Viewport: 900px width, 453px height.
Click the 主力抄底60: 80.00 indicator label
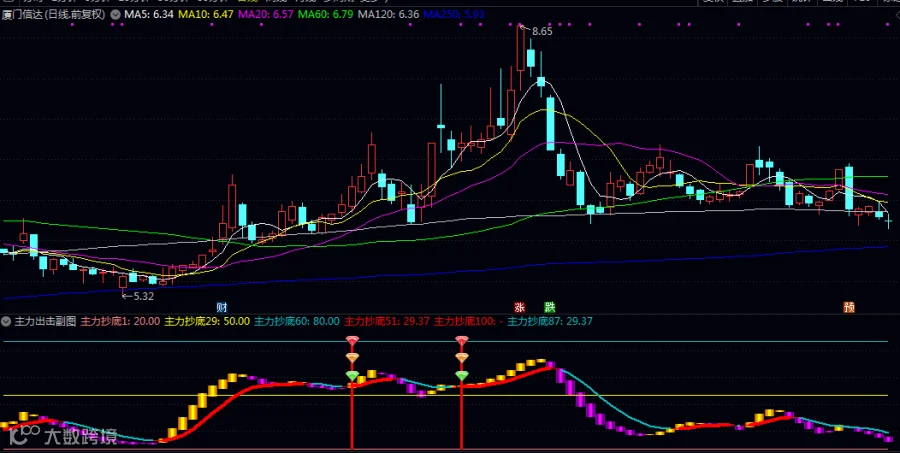click(x=297, y=321)
